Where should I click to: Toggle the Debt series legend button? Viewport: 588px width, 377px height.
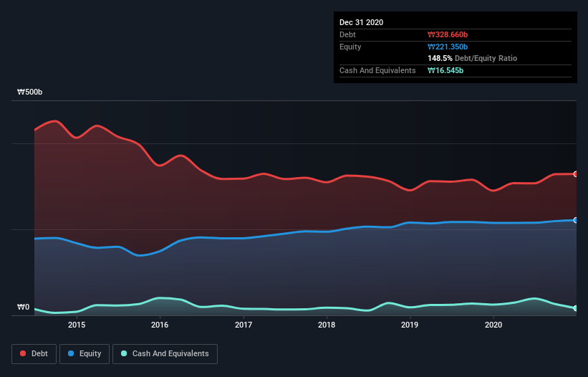tap(34, 354)
